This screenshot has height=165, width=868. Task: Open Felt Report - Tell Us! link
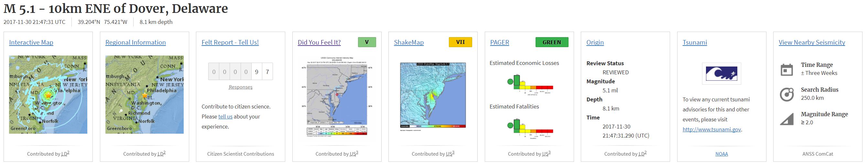point(230,42)
